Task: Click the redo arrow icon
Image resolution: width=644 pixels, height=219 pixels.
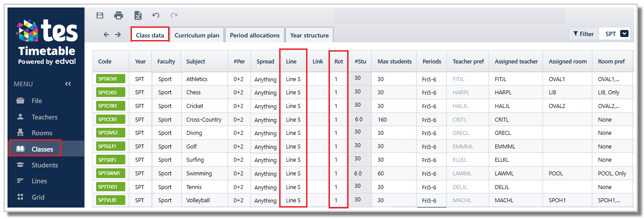Action: click(x=174, y=15)
